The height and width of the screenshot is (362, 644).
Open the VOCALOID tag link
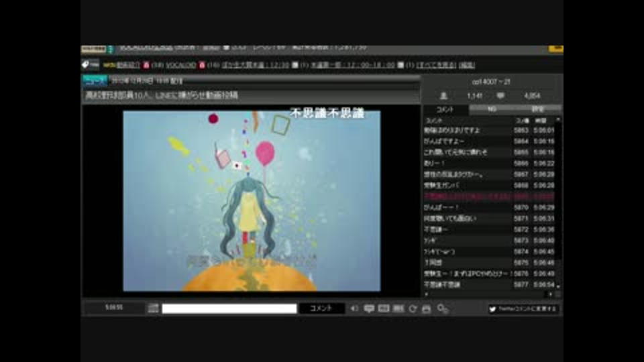coord(180,65)
